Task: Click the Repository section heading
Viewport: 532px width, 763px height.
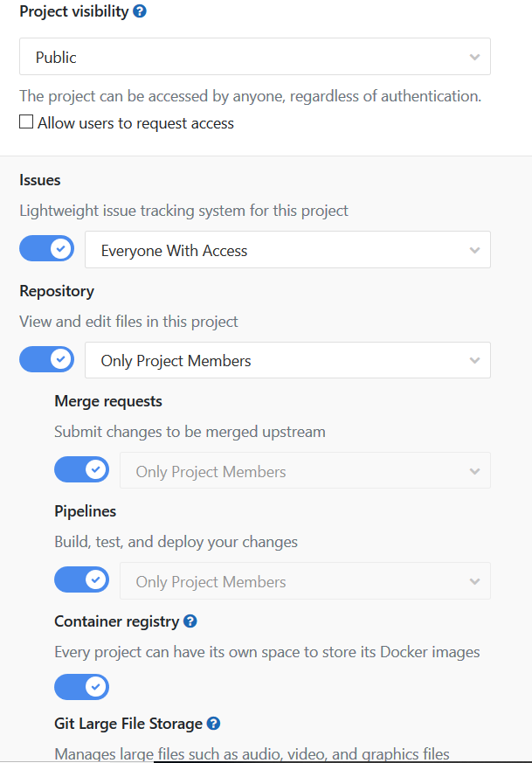Action: coord(57,290)
